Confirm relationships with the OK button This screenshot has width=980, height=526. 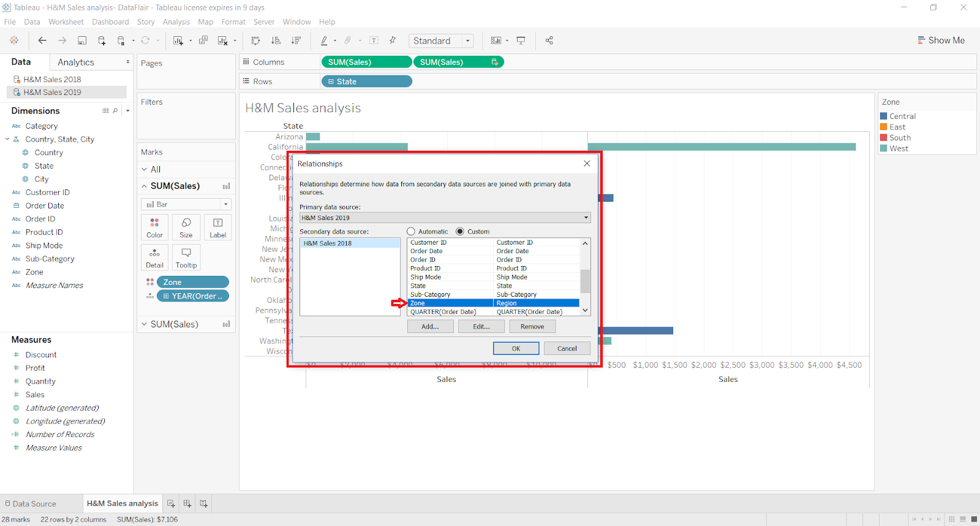pos(516,348)
